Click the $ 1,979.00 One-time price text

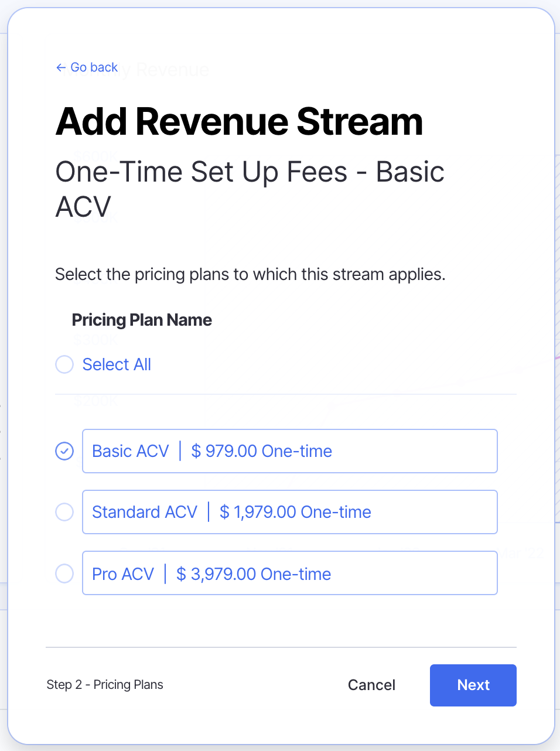click(295, 512)
